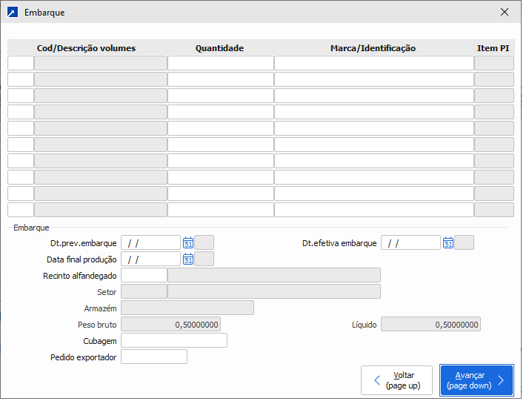Click the Embarque window title icon
The height and width of the screenshot is (404, 532).
coord(12,12)
